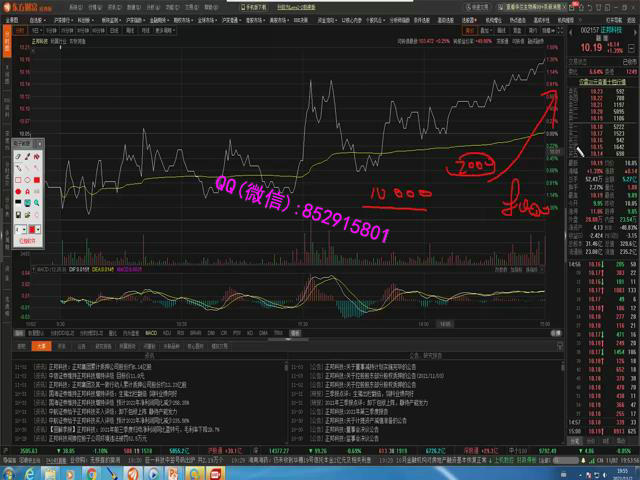Click the '手机版下载' button in title bar
640x480 pixels.
(x=254, y=8)
